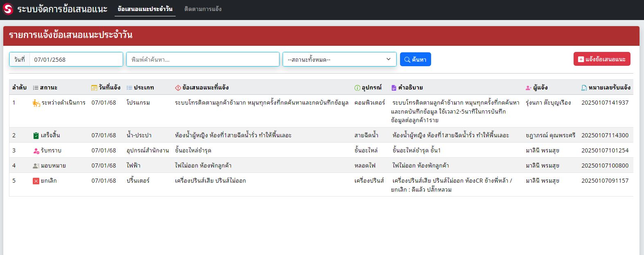644x255 pixels.
Task: Click receipt number 20250107141937
Action: tap(605, 103)
